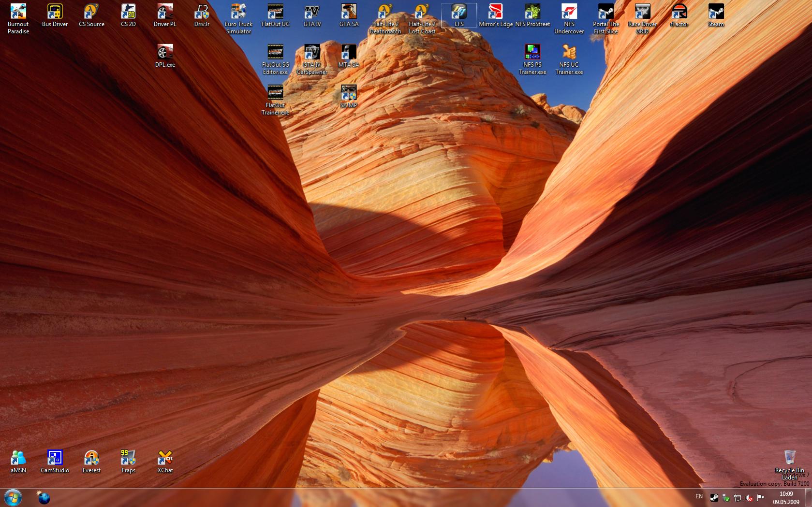Click the Steam icon in the system tray

(x=714, y=497)
